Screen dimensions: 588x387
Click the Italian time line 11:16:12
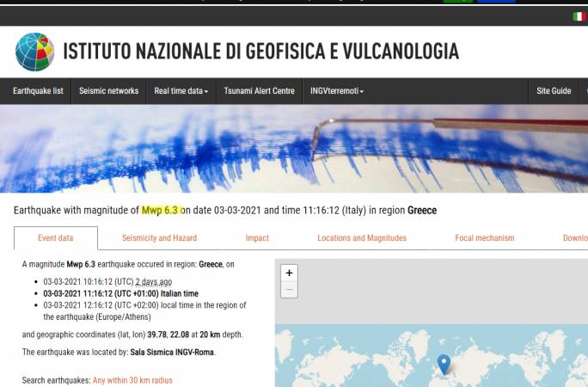pyautogui.click(x=120, y=293)
